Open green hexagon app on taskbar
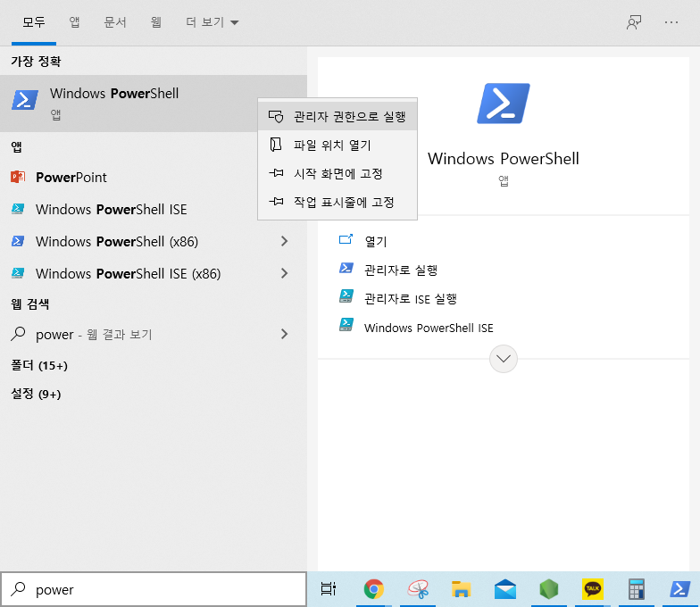700x607 pixels. (548, 589)
